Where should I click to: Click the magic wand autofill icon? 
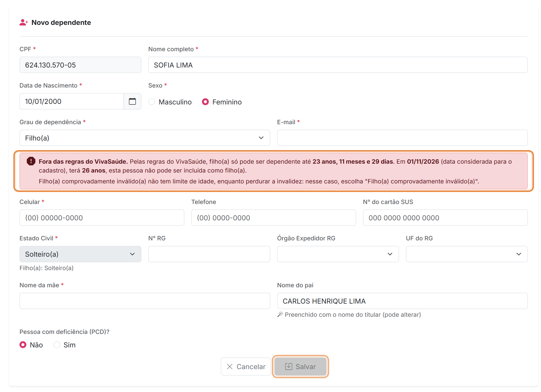[x=280, y=314]
